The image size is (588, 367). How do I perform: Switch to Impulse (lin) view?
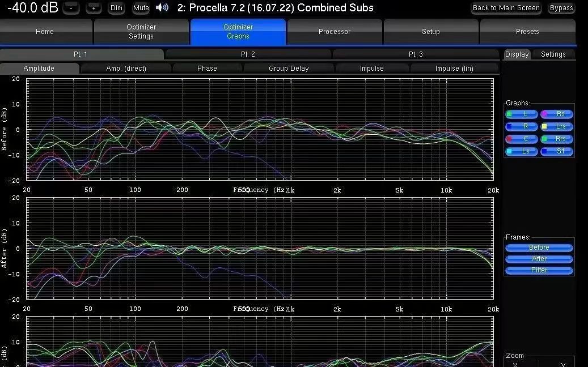454,69
